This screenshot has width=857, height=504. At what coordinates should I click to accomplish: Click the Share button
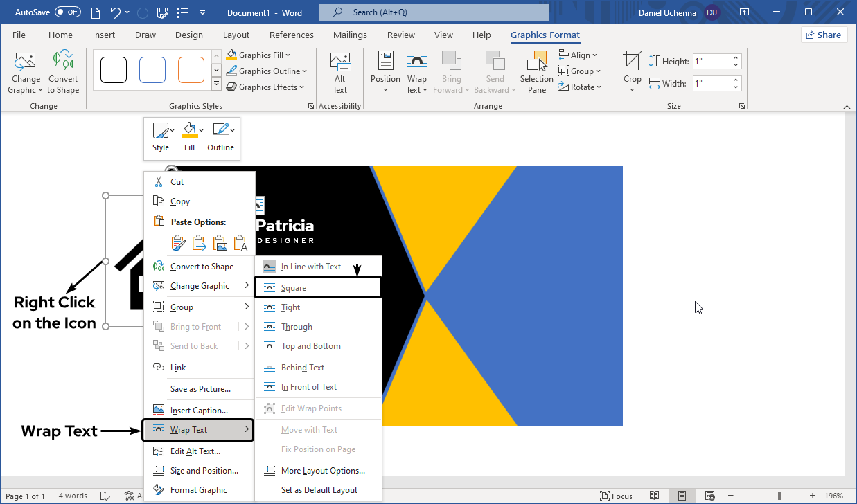click(x=824, y=35)
